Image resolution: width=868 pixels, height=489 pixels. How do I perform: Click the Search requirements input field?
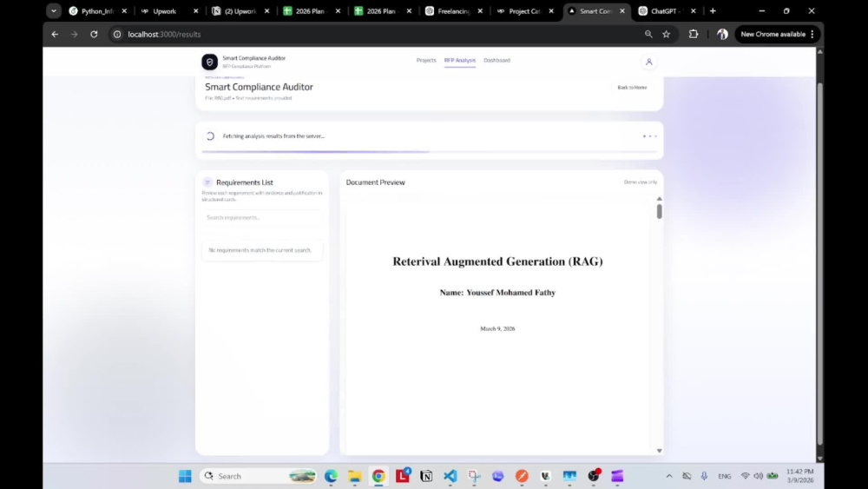click(262, 218)
